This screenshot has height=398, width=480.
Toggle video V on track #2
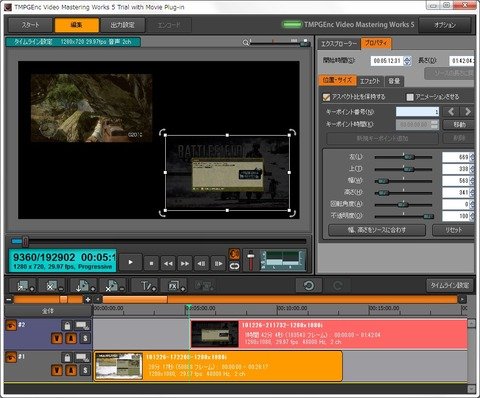tap(57, 338)
